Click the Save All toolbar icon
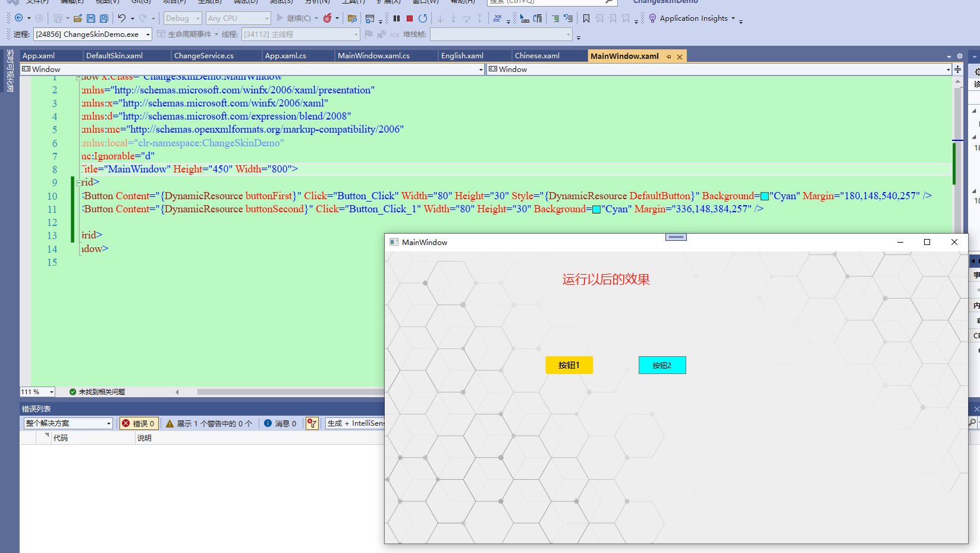The width and height of the screenshot is (980, 553). 104,18
